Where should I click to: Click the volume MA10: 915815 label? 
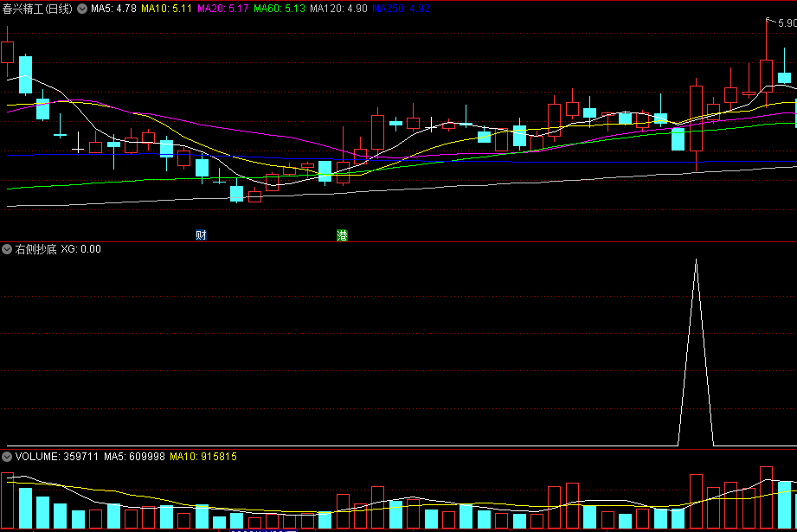coord(203,456)
